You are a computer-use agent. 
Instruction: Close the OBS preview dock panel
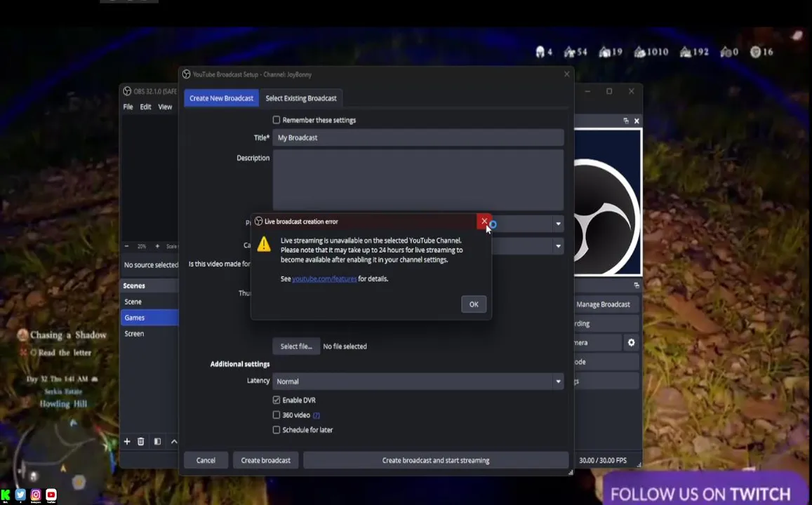[x=637, y=121]
